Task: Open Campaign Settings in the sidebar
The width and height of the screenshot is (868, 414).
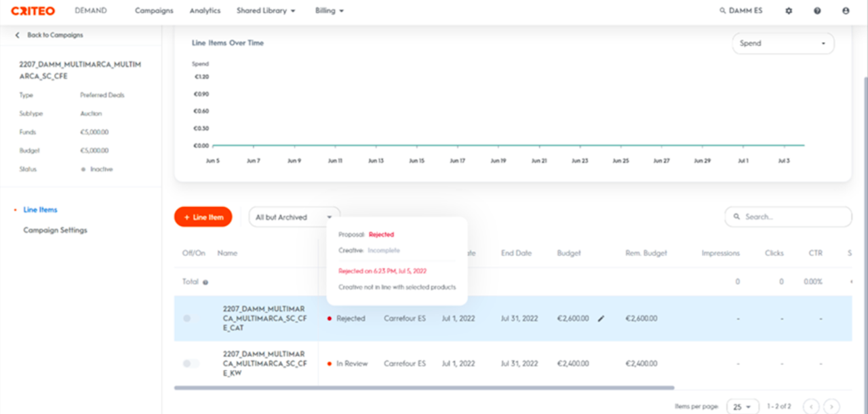Action: [55, 230]
